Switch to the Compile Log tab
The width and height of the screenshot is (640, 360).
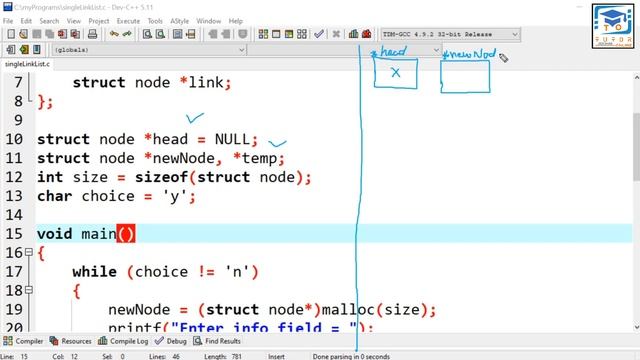pyautogui.click(x=123, y=341)
